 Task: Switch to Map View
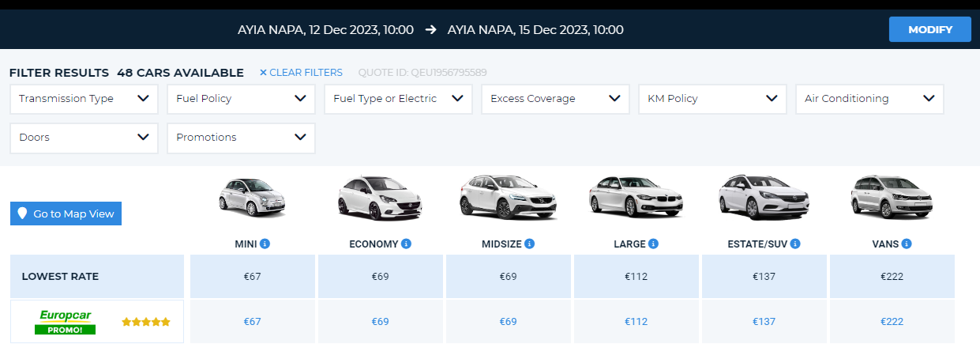click(66, 214)
